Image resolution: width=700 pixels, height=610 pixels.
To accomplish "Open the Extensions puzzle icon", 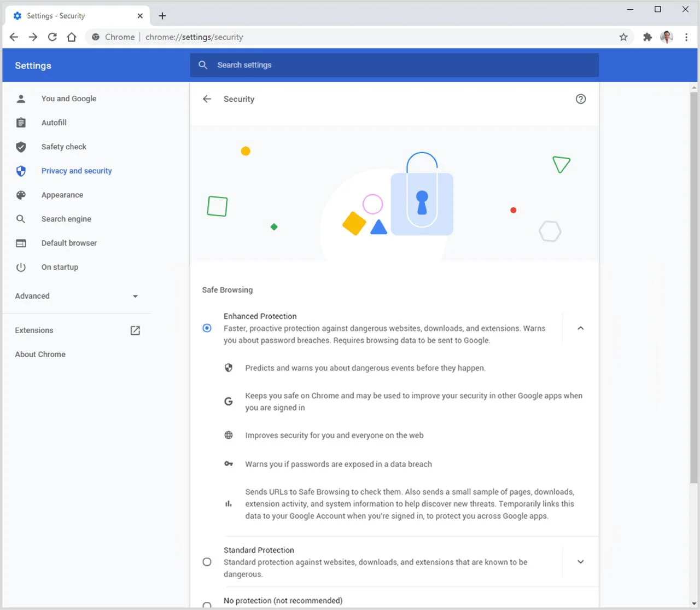I will pyautogui.click(x=647, y=37).
